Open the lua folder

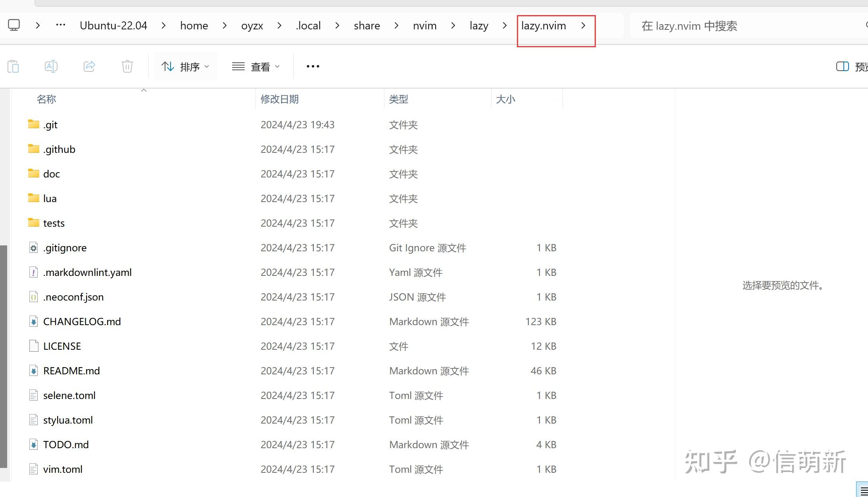pos(49,198)
